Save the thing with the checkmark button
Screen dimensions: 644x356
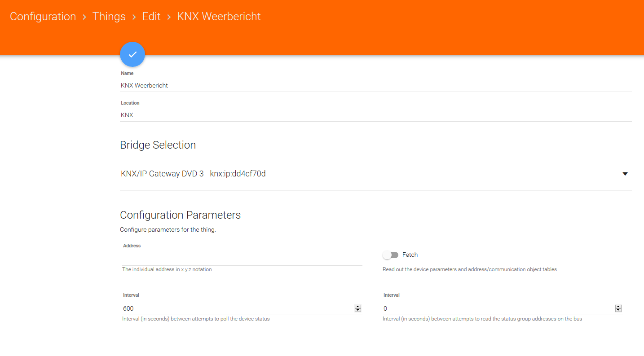[132, 54]
